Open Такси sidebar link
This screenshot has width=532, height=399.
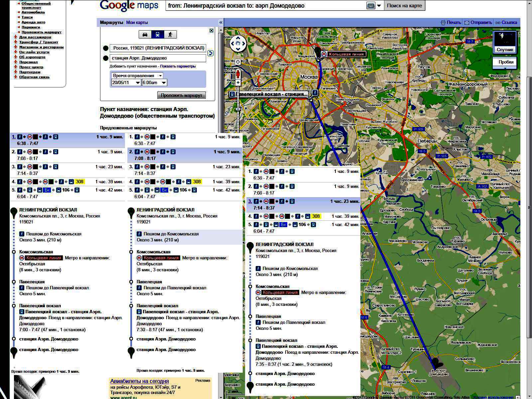pyautogui.click(x=27, y=17)
